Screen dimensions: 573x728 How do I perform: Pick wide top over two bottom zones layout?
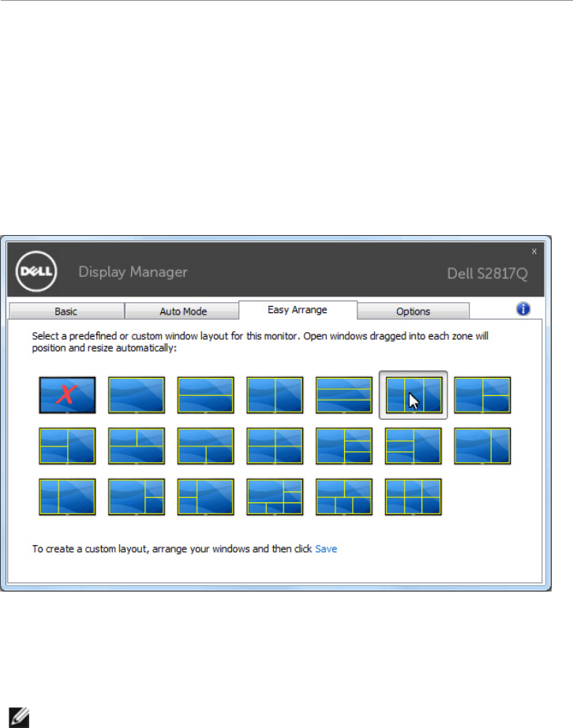[x=206, y=446]
